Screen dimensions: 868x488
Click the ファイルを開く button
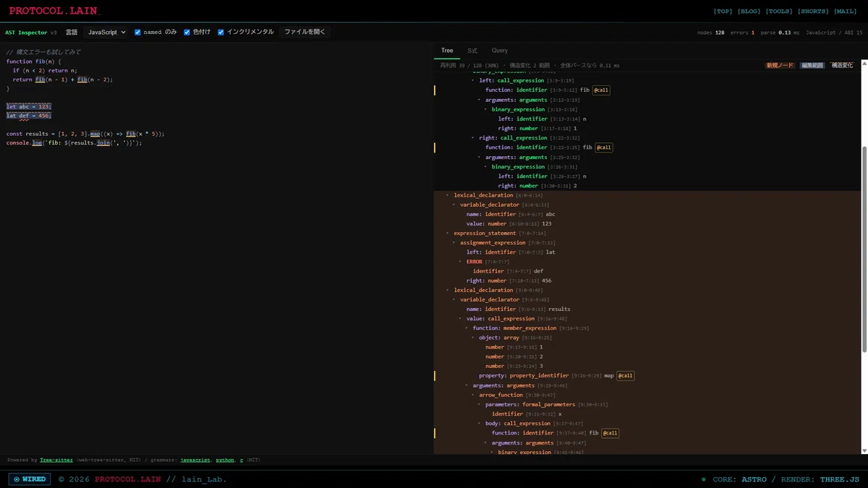point(305,33)
